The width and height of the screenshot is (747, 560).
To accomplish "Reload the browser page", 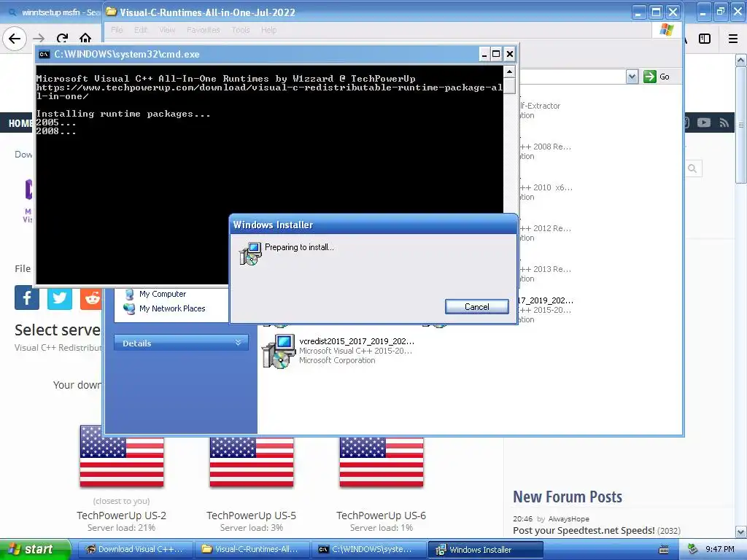I will [x=62, y=38].
